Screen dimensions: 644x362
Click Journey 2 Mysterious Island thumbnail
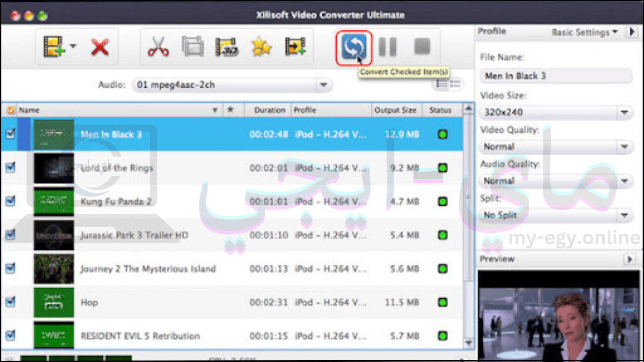pos(54,268)
